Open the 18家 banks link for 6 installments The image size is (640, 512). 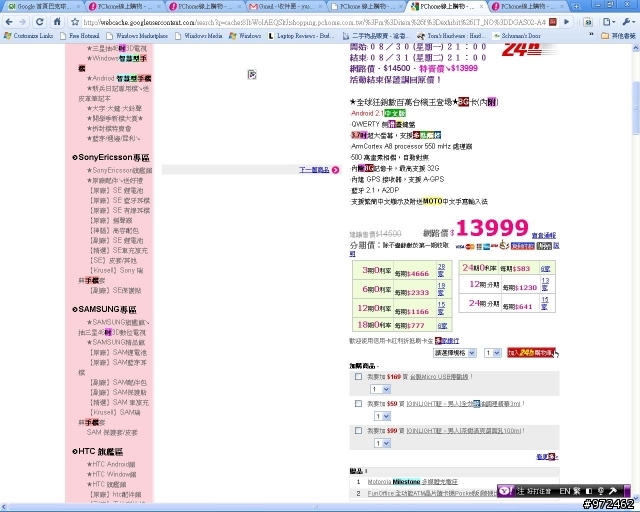pyautogui.click(x=441, y=289)
